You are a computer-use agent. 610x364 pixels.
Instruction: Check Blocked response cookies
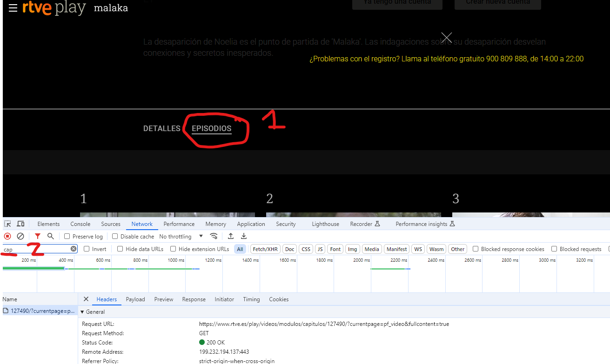click(476, 249)
